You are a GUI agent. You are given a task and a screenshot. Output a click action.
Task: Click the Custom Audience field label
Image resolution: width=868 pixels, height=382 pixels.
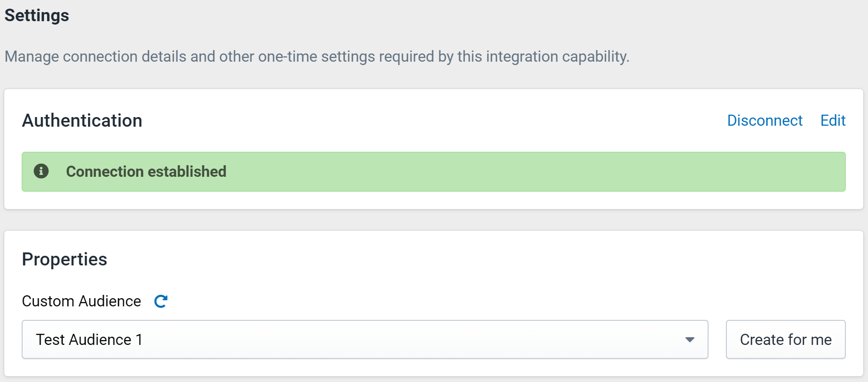tap(81, 301)
